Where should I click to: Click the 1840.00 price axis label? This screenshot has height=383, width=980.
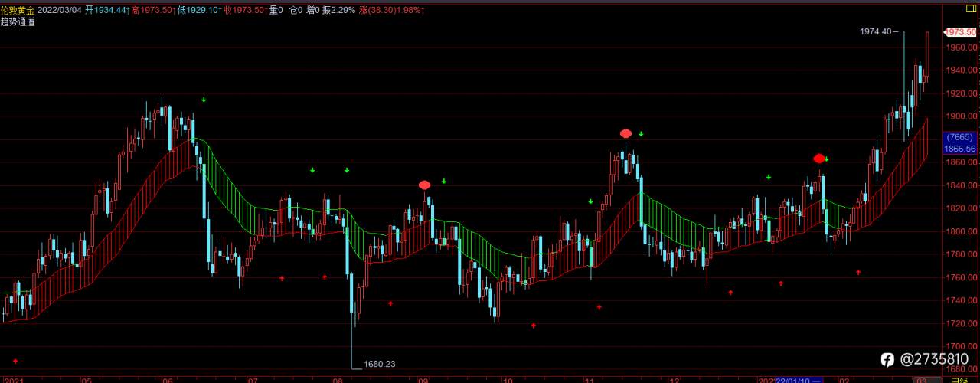962,185
